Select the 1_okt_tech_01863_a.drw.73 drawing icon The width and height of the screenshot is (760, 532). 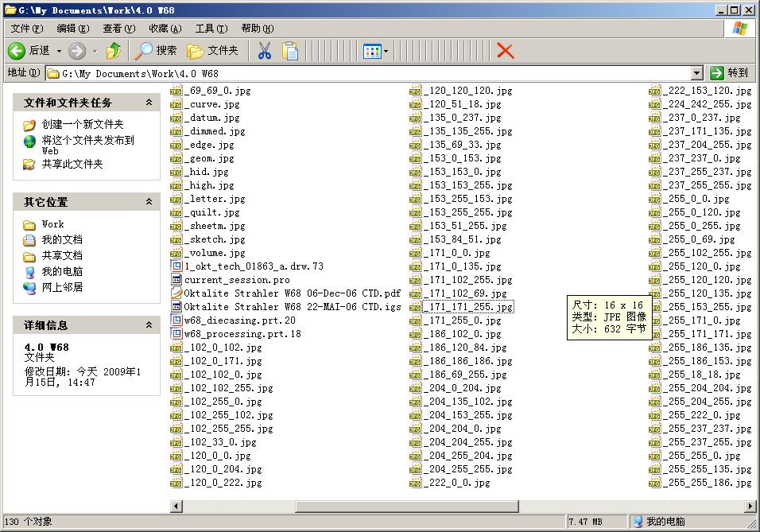point(176,266)
